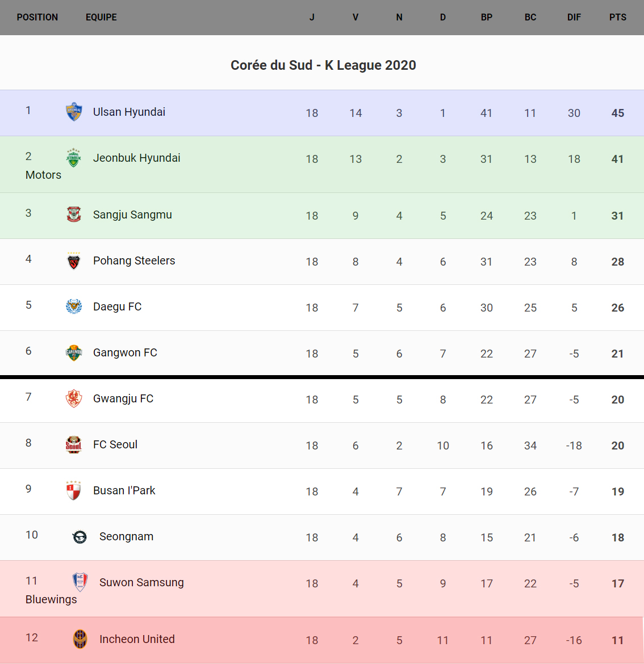
Task: Click the Suwon Samsung Bluewings crest
Action: point(80,582)
